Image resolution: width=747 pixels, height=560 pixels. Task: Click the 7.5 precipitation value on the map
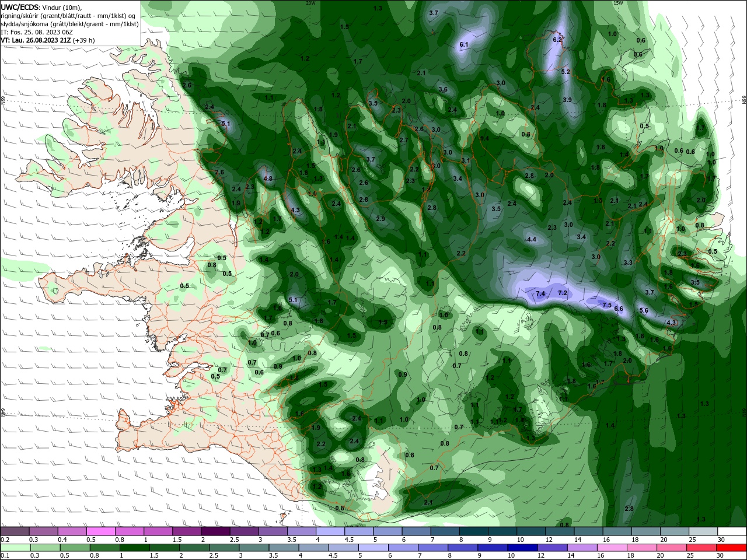(606, 305)
